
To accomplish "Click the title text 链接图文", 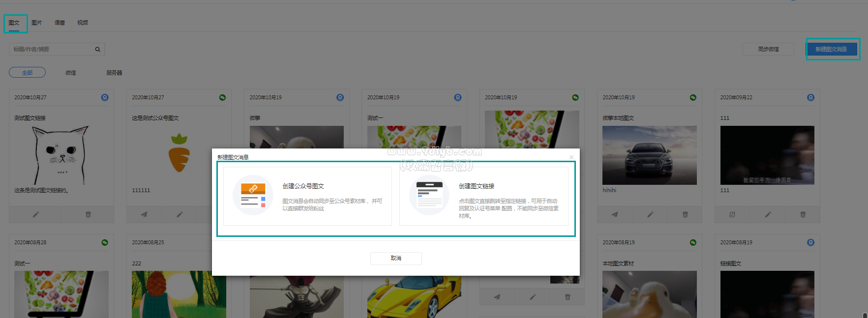I will (x=731, y=263).
